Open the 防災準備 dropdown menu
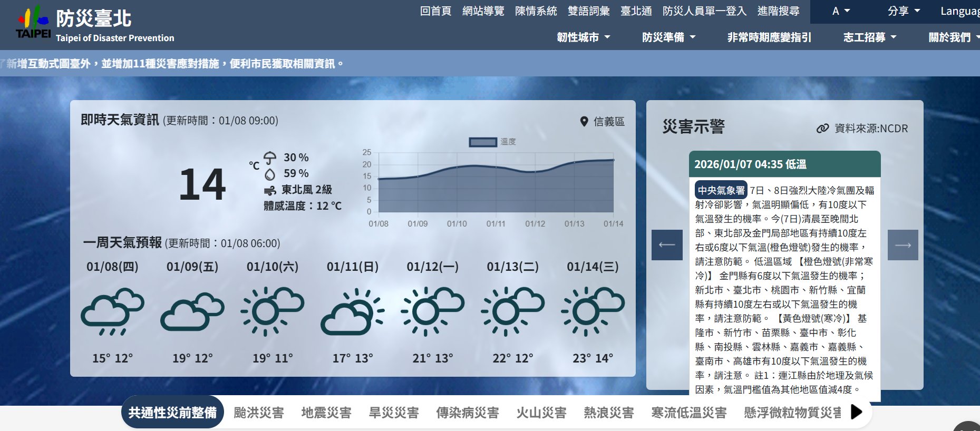 668,37
